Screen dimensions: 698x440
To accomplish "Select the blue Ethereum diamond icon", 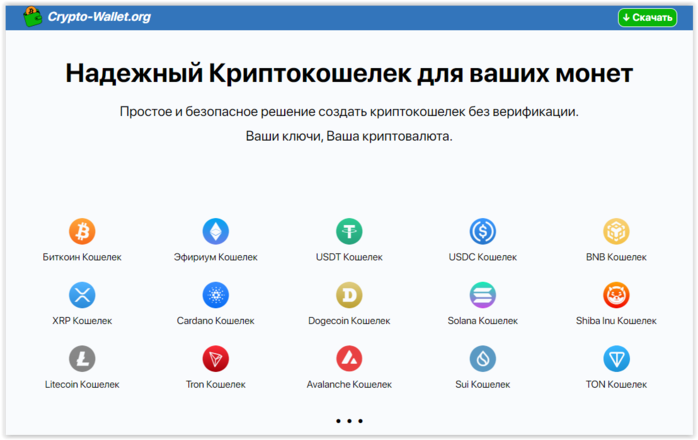I will click(x=215, y=232).
